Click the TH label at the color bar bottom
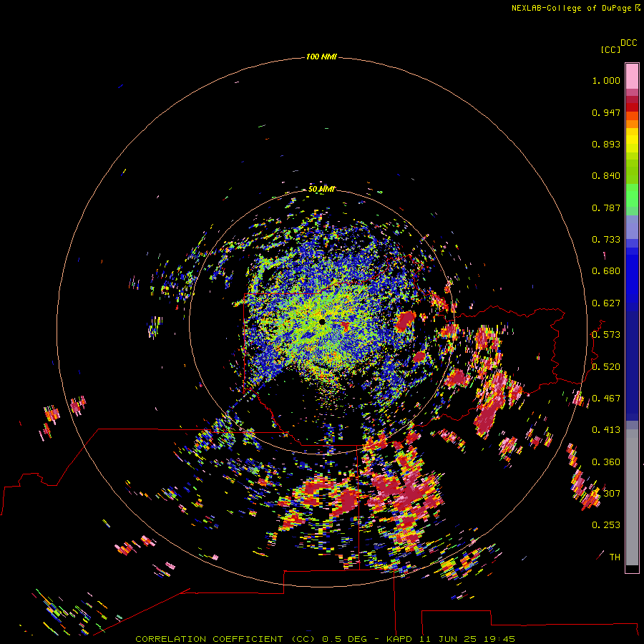Viewport: 644px width, 644px height. 615,557
